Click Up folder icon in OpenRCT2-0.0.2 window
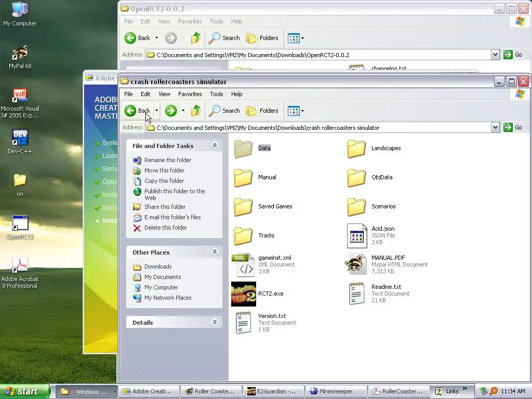The height and width of the screenshot is (399, 532). (x=196, y=38)
